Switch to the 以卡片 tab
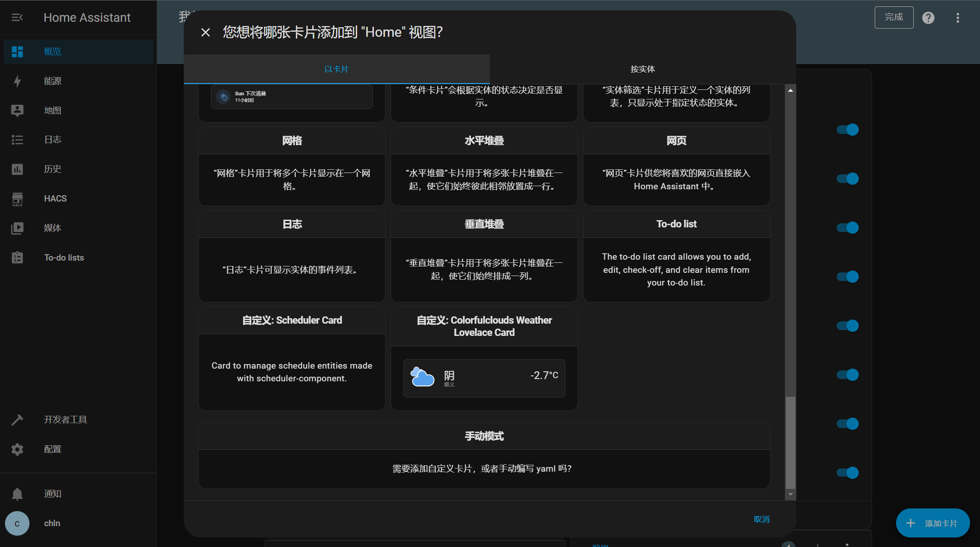Viewport: 980px width, 547px height. point(337,69)
